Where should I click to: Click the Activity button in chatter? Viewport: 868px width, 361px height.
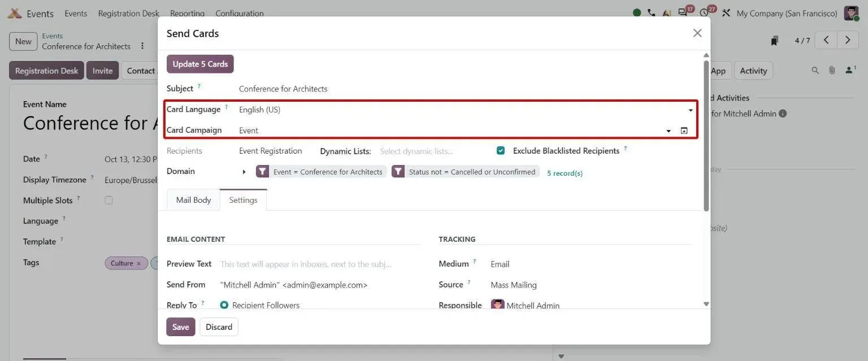(753, 71)
